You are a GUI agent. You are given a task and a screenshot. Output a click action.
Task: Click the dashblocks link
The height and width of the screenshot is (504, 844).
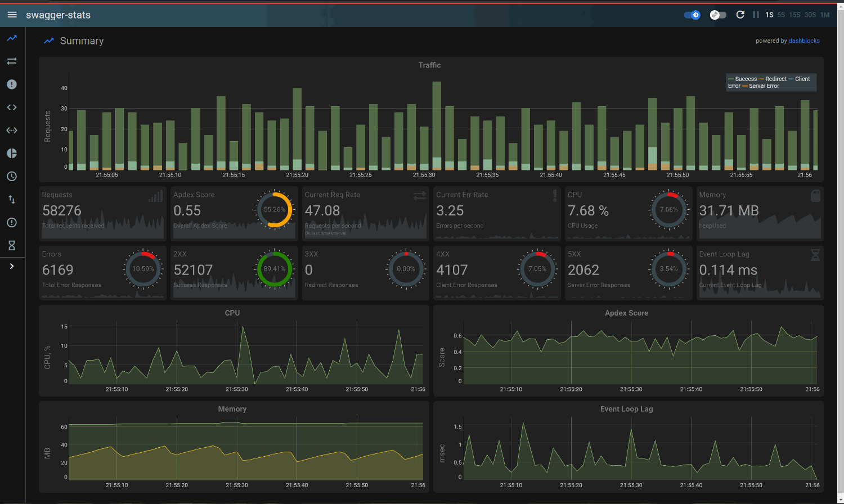(804, 40)
